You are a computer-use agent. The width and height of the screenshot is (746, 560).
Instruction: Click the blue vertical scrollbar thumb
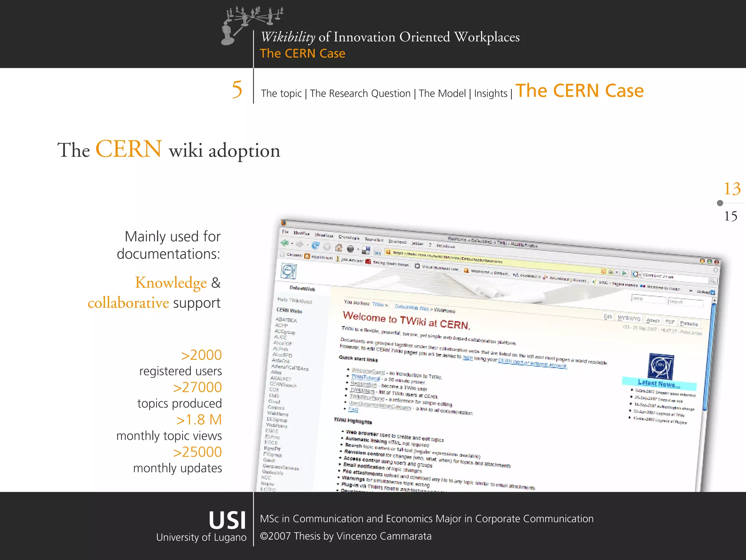[x=709, y=357]
